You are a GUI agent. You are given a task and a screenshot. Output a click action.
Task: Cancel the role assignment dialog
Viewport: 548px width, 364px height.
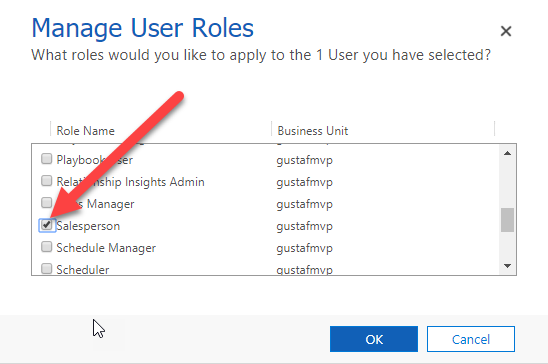coord(471,339)
